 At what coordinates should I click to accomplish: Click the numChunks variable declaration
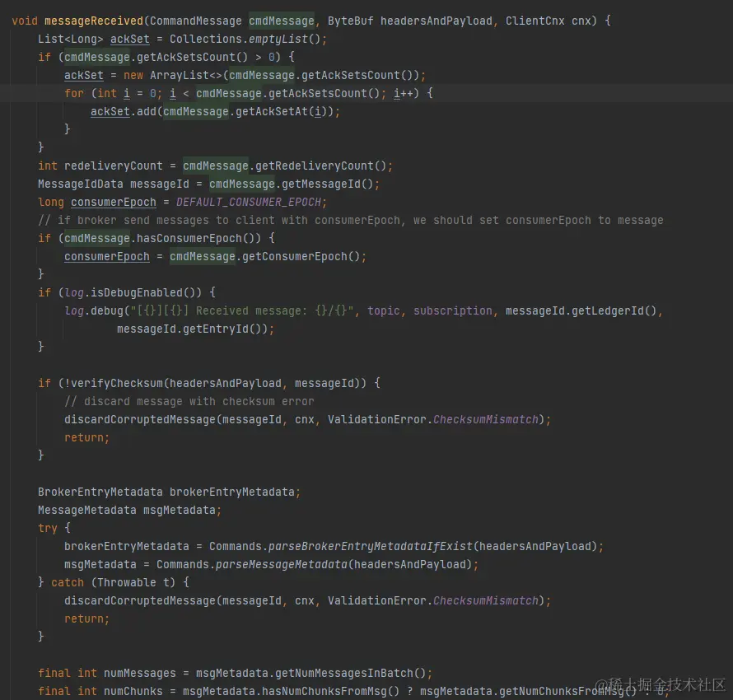point(133,692)
